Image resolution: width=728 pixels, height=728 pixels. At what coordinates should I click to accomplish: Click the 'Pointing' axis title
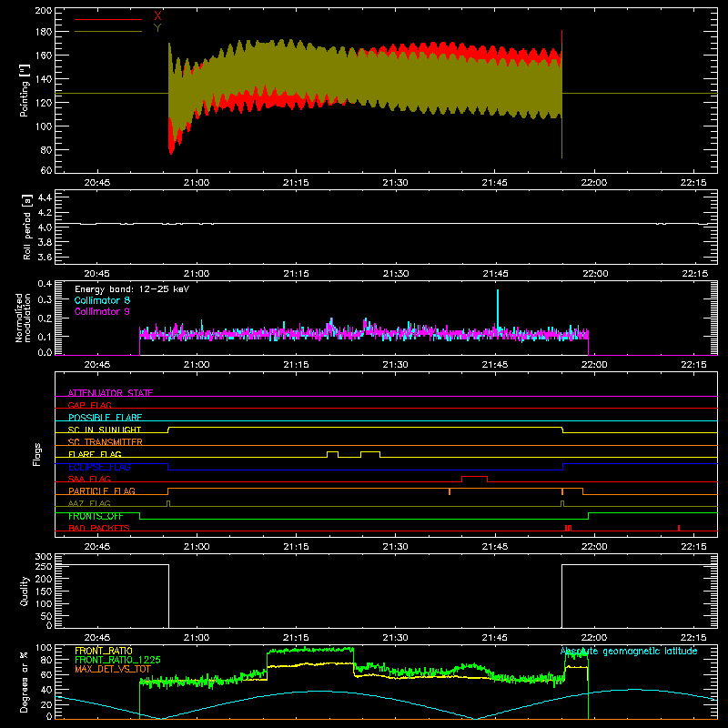pos(25,91)
